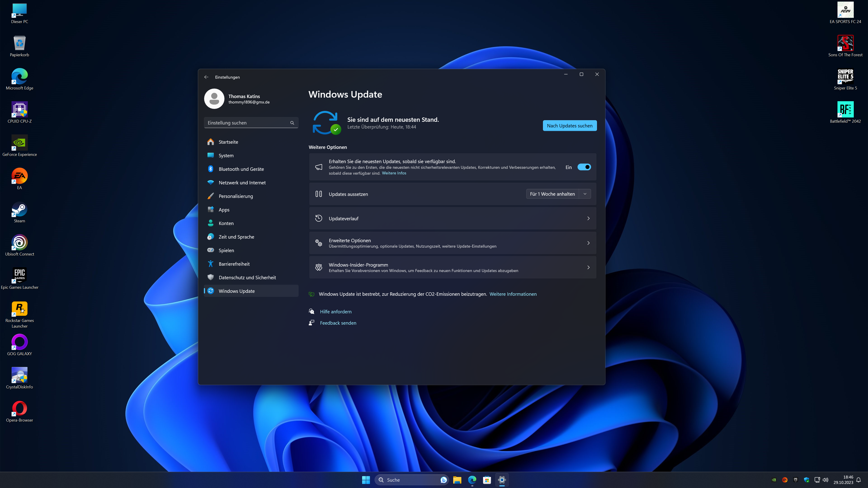Click the Feedback senden link

(338, 323)
